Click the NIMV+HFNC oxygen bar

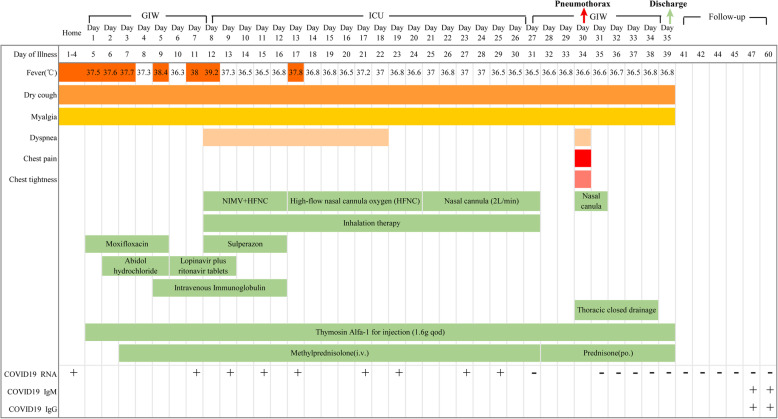(245, 201)
